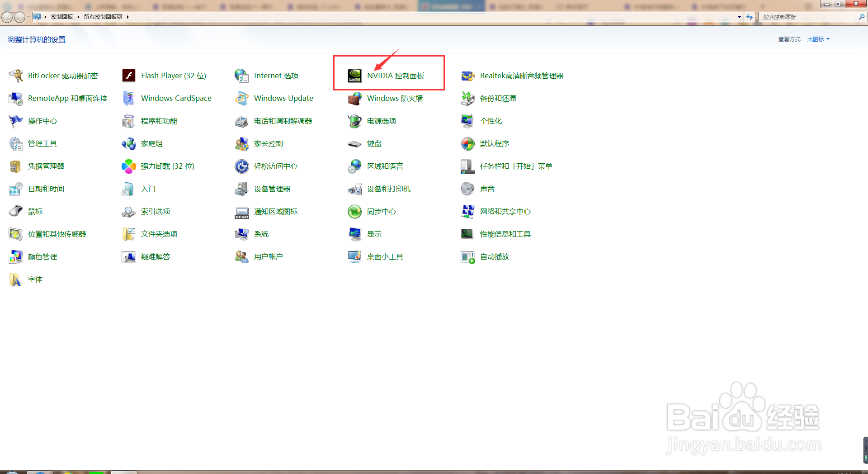Open the 同步中心 link
This screenshot has width=868, height=474.
(382, 211)
